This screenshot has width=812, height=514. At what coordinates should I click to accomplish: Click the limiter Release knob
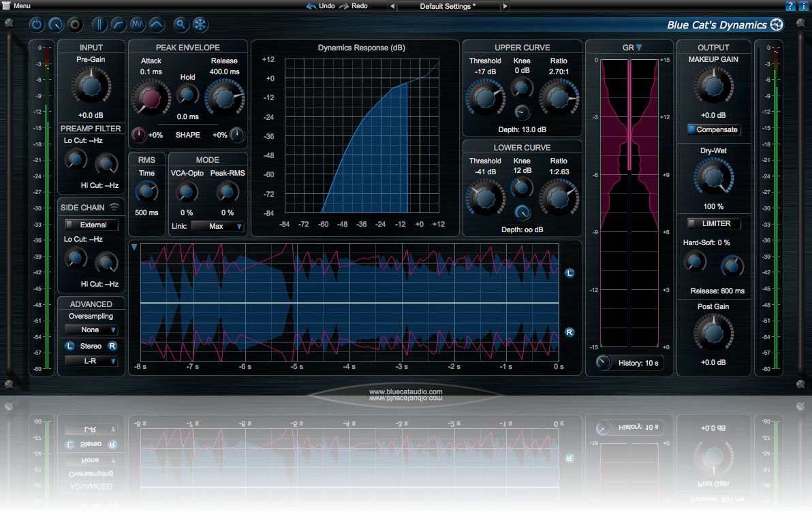pos(732,266)
